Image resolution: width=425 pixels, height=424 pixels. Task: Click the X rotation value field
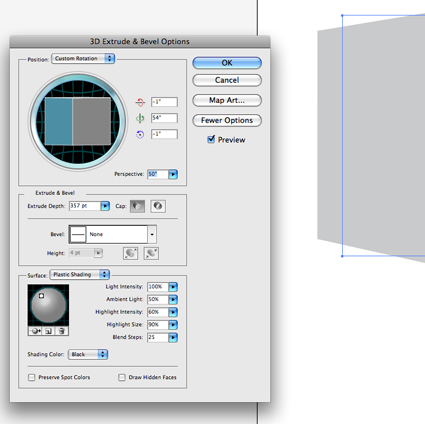pos(164,102)
